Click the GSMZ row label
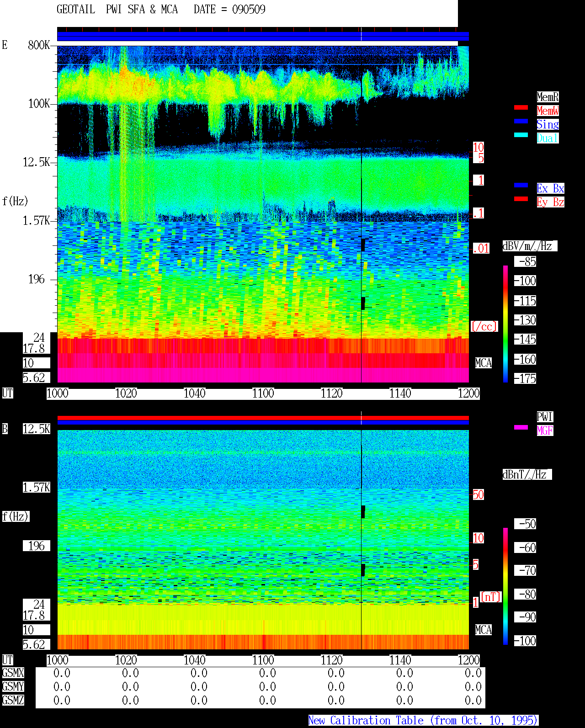Image resolution: width=585 pixels, height=728 pixels. (x=13, y=700)
